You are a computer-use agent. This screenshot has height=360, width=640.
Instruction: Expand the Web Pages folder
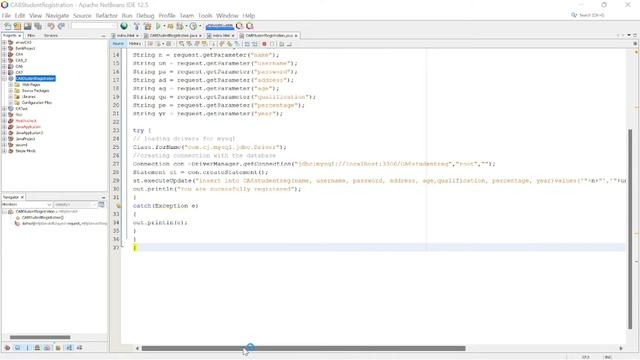tap(11, 84)
